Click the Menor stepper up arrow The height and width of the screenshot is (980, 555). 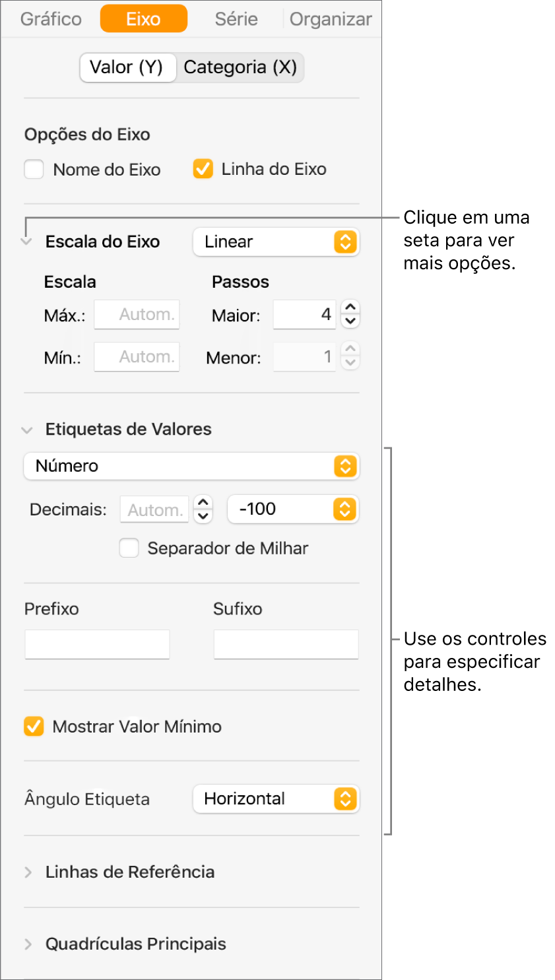[x=350, y=350]
